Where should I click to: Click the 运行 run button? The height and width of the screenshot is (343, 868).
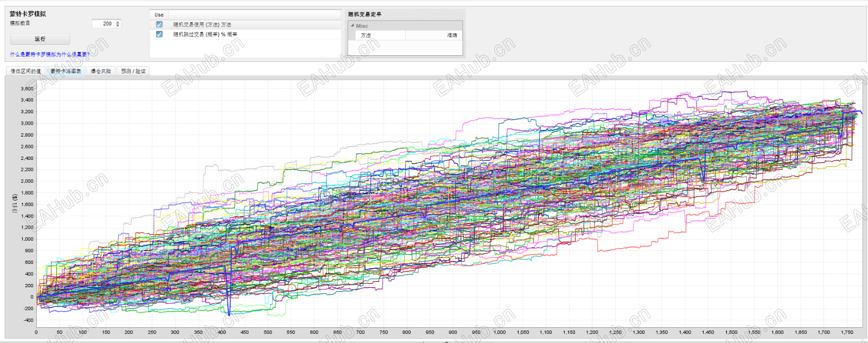coord(40,39)
